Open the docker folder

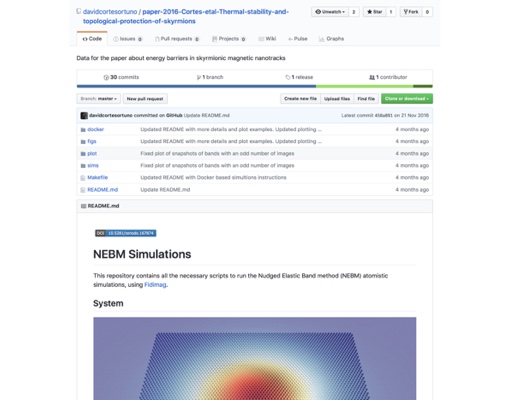95,129
